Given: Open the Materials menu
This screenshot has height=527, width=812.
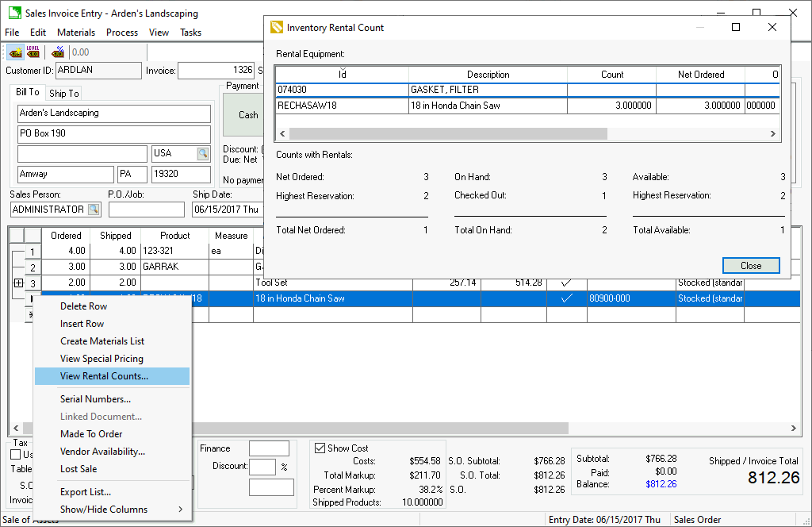Looking at the screenshot, I should [x=76, y=33].
